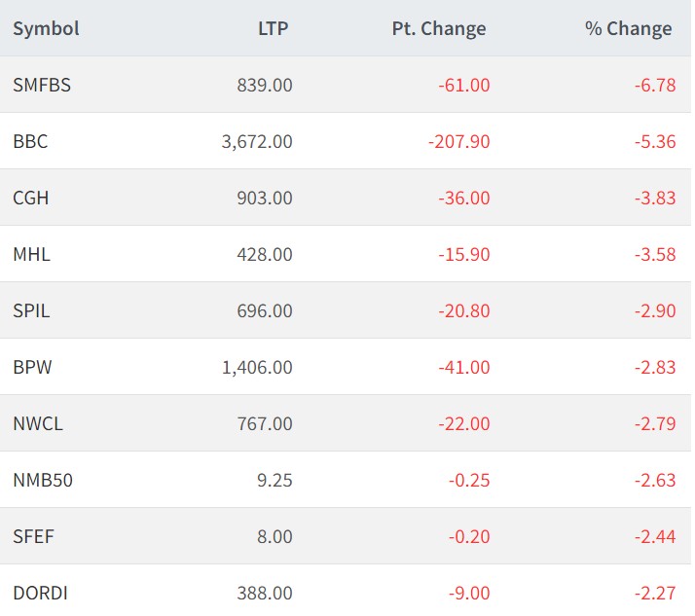Open the DORDI symbol
695x616 pixels.
tap(39, 593)
